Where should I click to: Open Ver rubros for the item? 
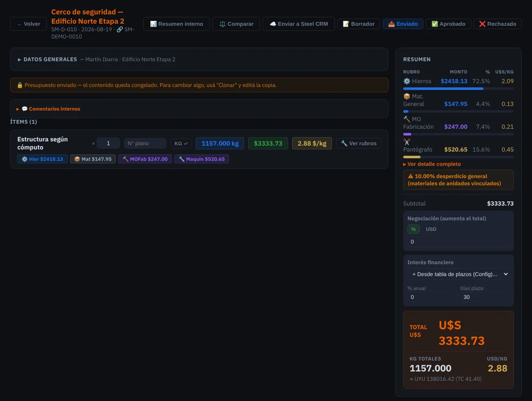coord(358,144)
